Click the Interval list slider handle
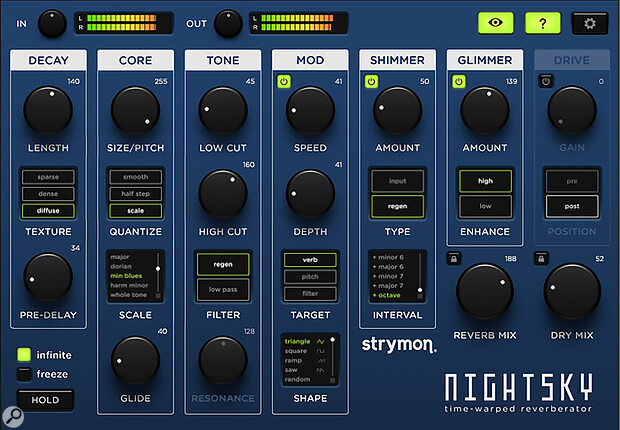 [x=420, y=290]
